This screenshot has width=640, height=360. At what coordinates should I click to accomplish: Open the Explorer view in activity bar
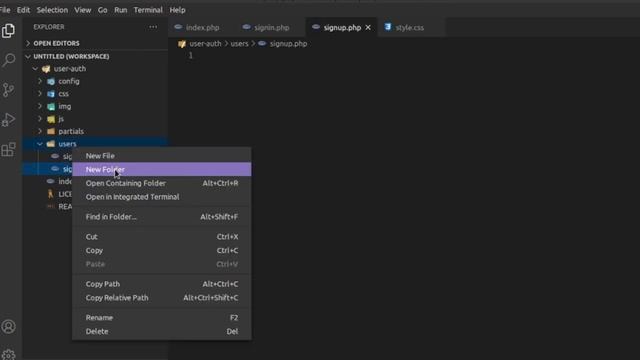click(8, 31)
